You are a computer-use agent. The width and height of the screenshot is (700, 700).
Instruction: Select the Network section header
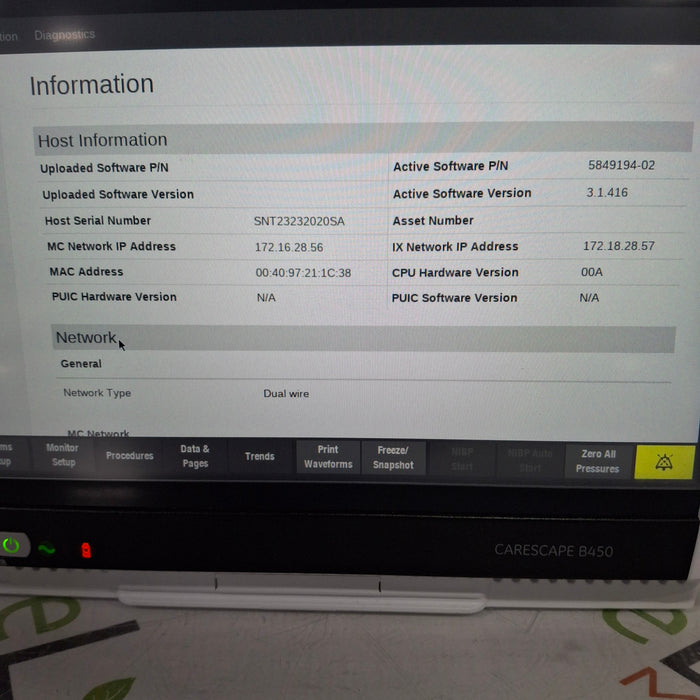[x=363, y=338]
